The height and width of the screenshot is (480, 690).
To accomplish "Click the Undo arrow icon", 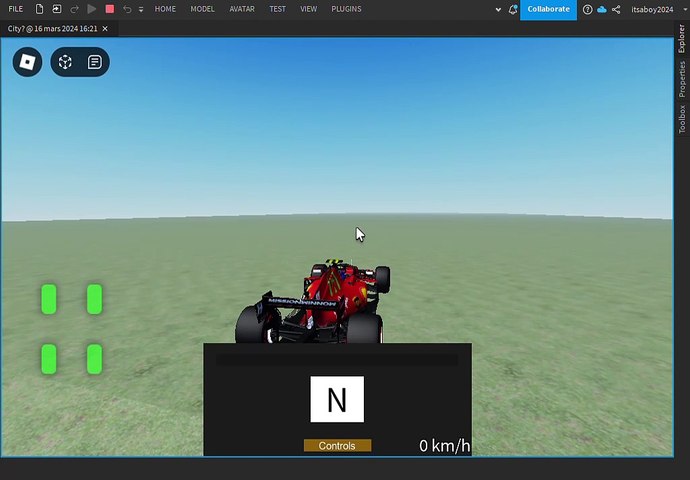I will click(127, 9).
